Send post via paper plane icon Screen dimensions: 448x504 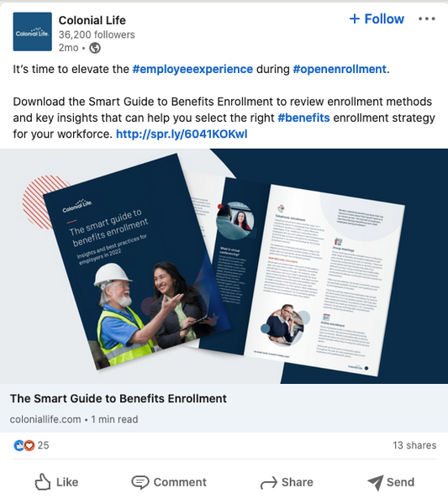376,482
